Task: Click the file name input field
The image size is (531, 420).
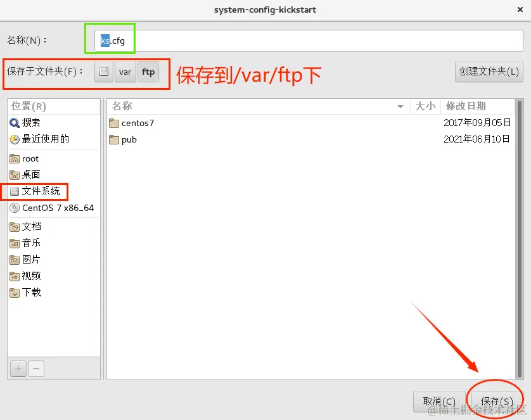Action: (x=309, y=41)
